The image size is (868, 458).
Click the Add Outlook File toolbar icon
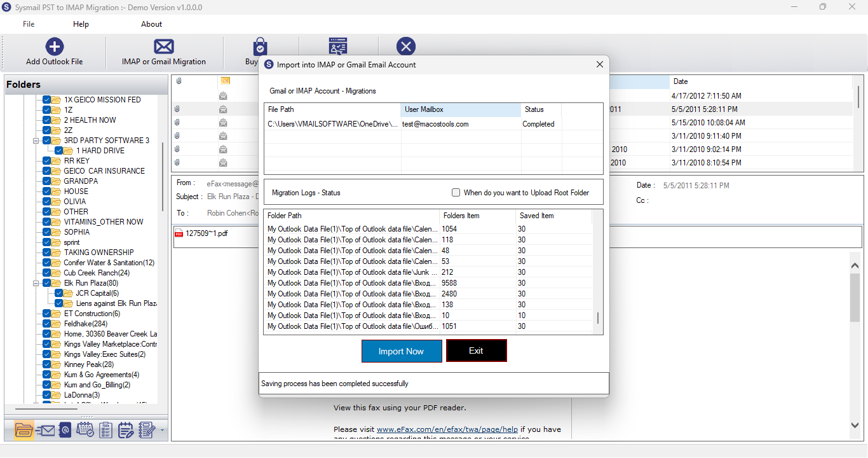click(55, 46)
